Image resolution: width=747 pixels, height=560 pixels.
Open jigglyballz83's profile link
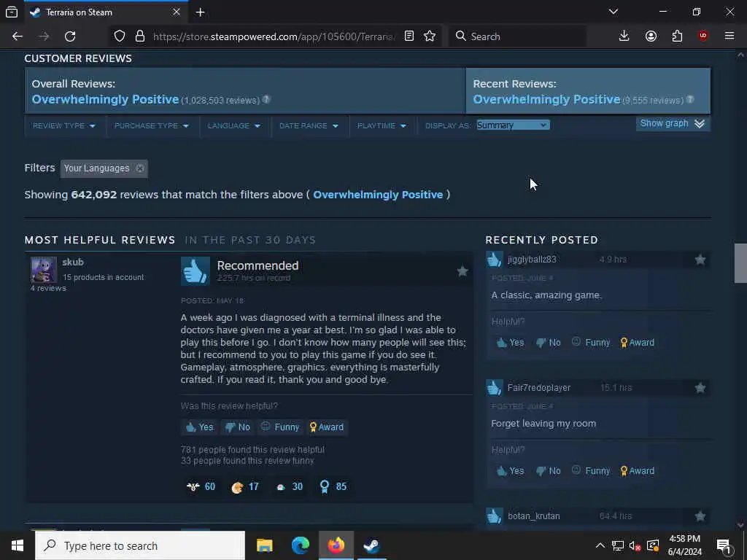pos(532,260)
